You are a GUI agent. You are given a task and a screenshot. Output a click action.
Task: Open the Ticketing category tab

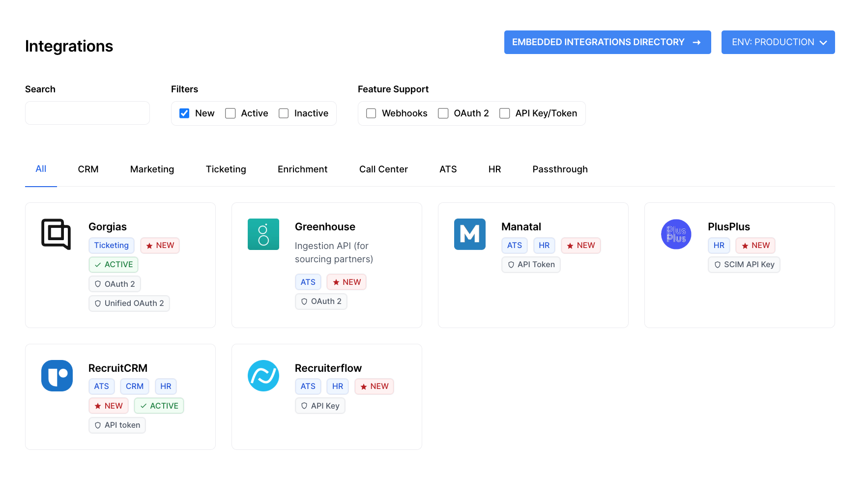click(x=226, y=169)
